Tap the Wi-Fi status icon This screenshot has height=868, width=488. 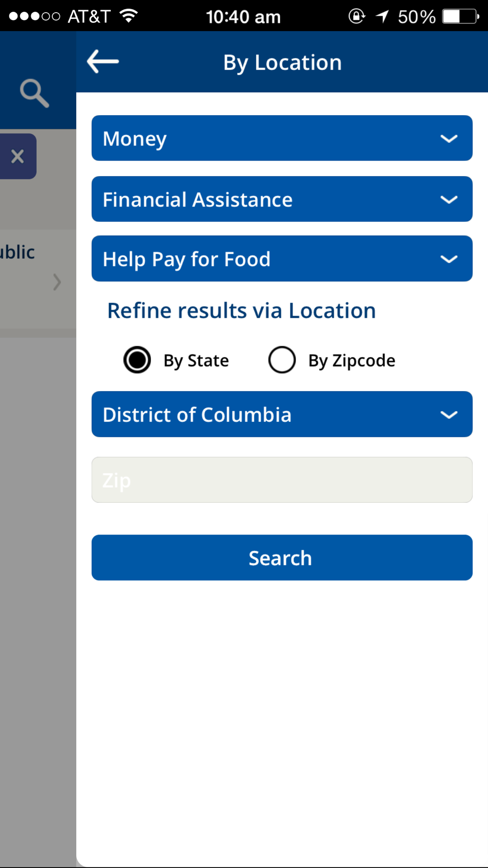point(128,16)
